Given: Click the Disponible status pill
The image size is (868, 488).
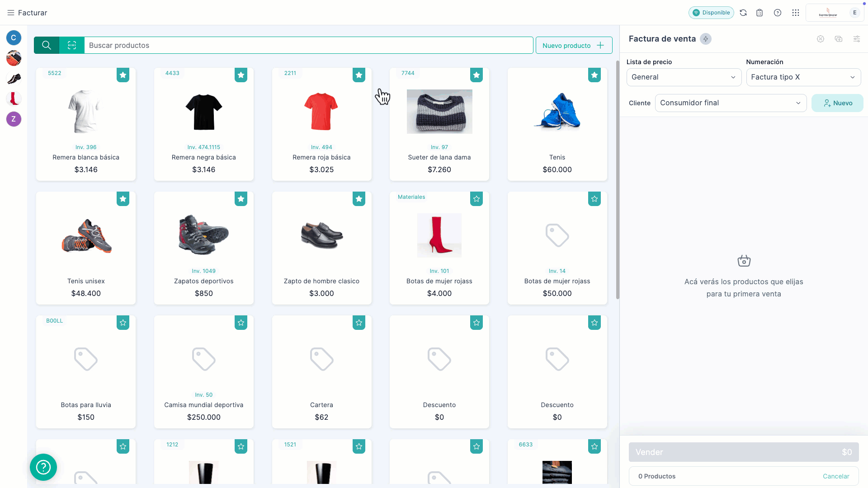Looking at the screenshot, I should (x=711, y=13).
